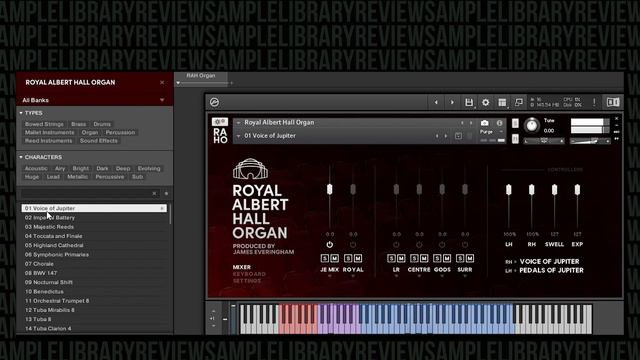Switch to the SETTINGS page
This screenshot has width=640, height=360.
247,281
